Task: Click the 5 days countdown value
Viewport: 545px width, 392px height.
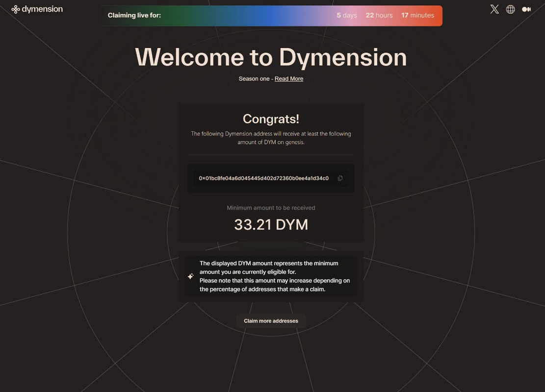Action: point(346,15)
